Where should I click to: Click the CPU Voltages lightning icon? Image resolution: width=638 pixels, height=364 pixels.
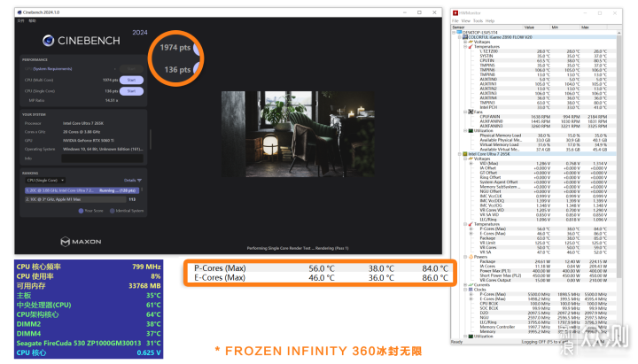tap(471, 159)
